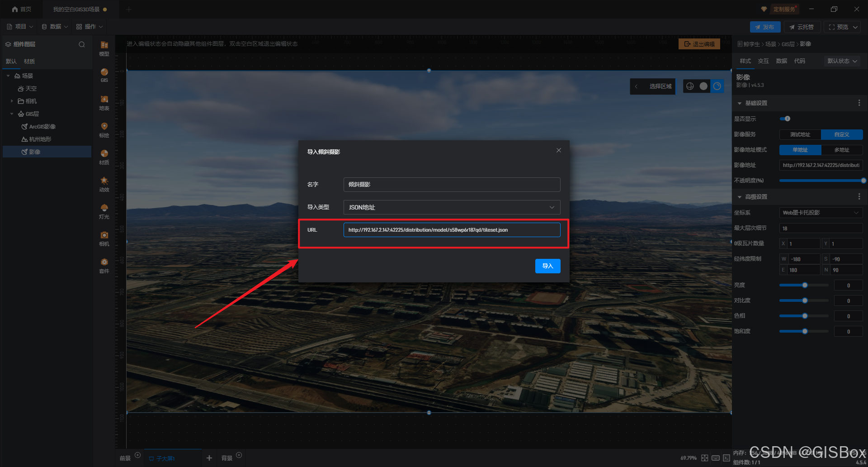Select 自定义 for 影像服务
Image resolution: width=868 pixels, height=467 pixels.
842,134
